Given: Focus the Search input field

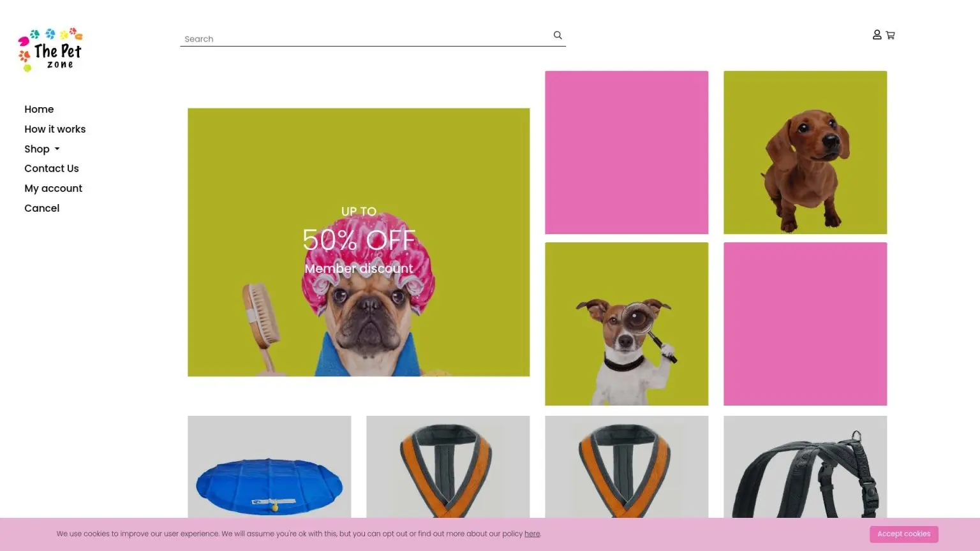Looking at the screenshot, I should click(364, 39).
